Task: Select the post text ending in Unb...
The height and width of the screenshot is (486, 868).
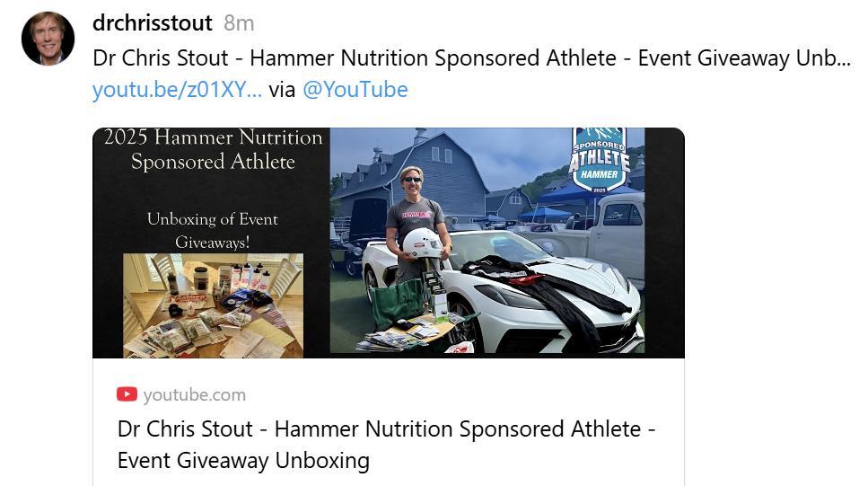Action: (x=471, y=58)
